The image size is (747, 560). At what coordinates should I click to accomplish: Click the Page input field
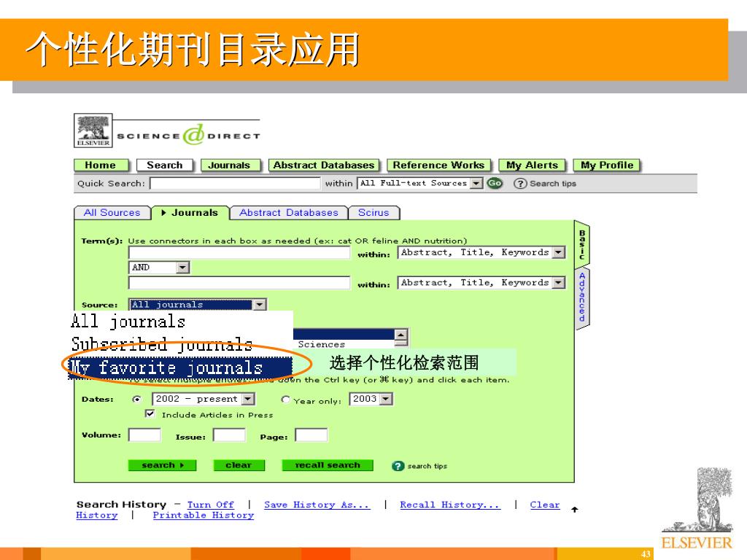(x=311, y=435)
